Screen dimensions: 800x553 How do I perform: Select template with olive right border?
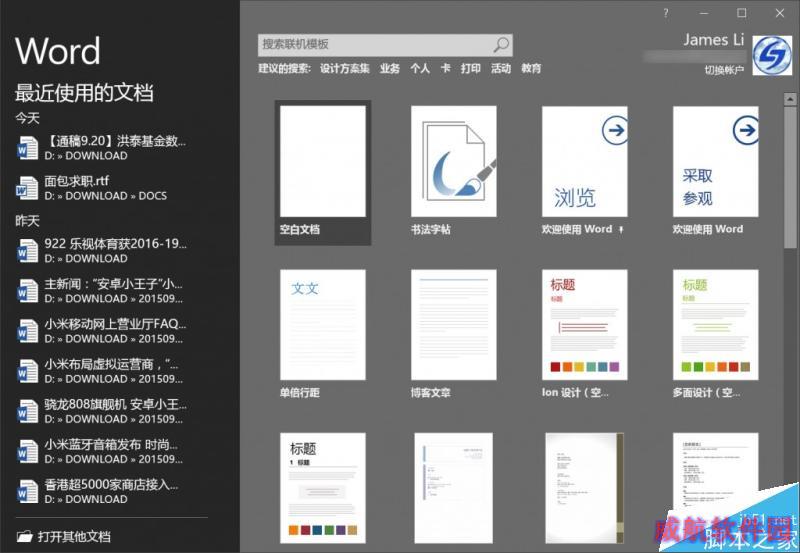coord(585,488)
